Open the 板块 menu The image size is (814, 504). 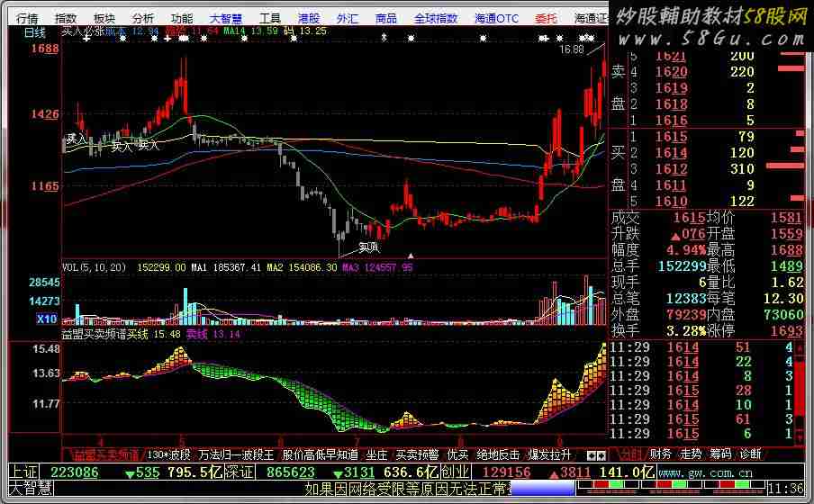click(x=104, y=19)
